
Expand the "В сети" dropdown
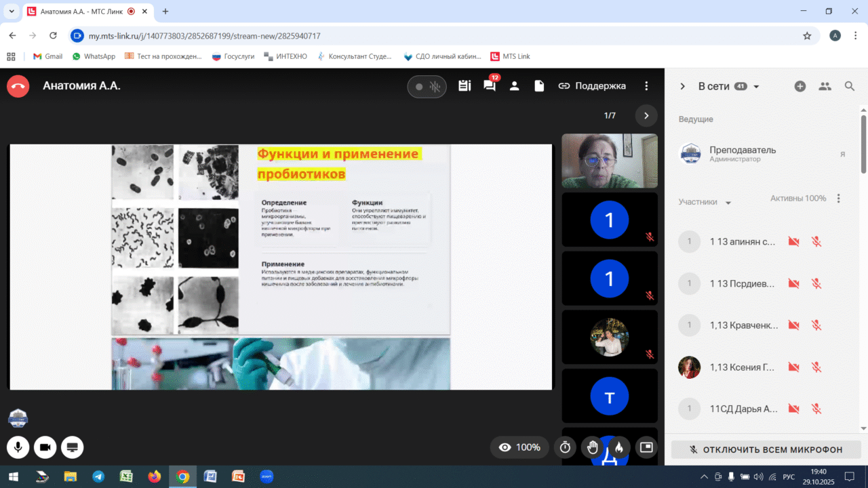click(756, 87)
